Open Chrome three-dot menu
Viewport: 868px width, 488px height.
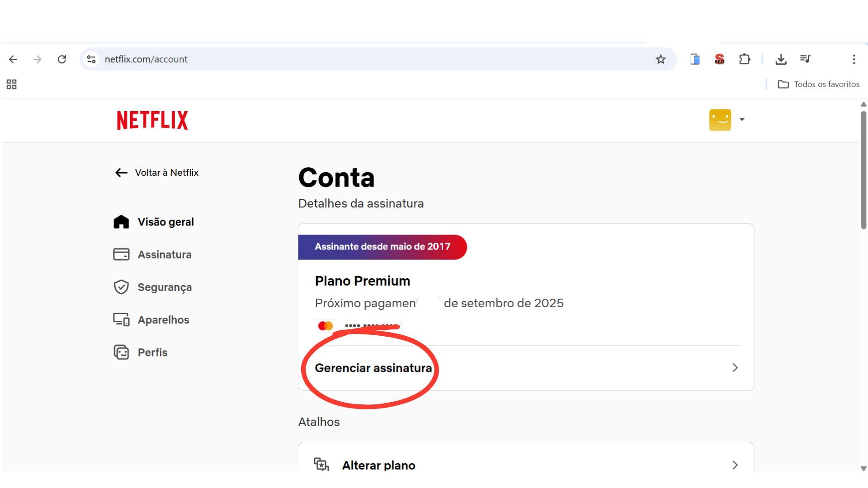tap(854, 59)
